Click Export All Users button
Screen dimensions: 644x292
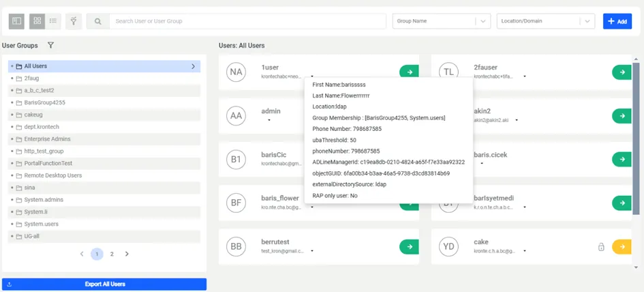click(x=104, y=284)
